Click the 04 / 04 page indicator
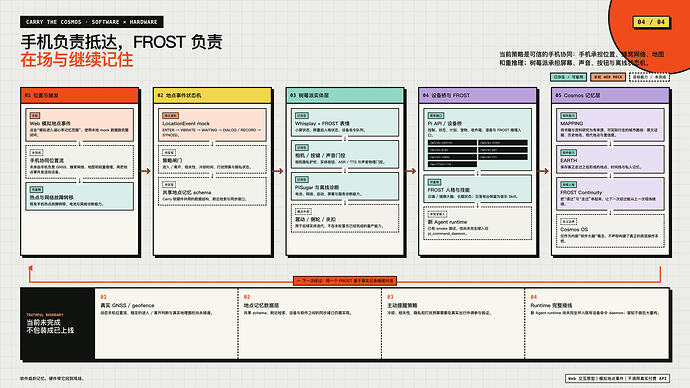 point(651,22)
